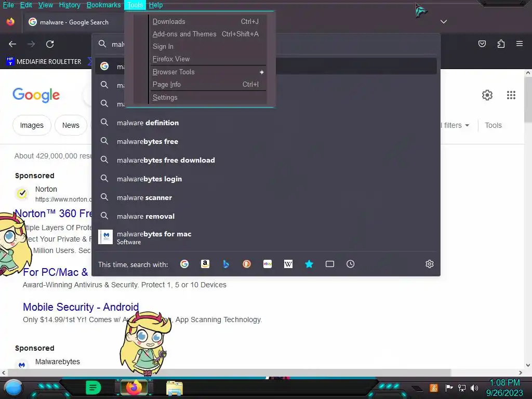Open the Help menu
The height and width of the screenshot is (399, 532).
click(x=156, y=5)
